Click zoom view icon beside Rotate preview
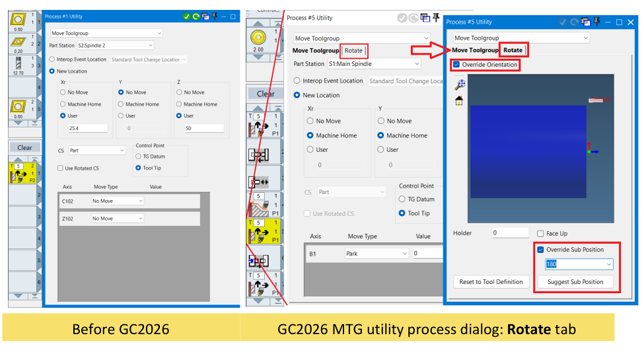The height and width of the screenshot is (350, 644). tap(460, 85)
